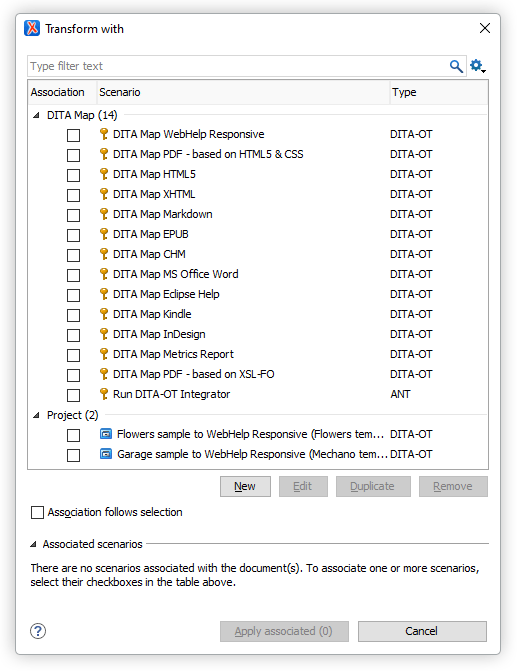Image resolution: width=522 pixels, height=672 pixels.
Task: Open the settings gear dropdown menu
Action: click(478, 66)
